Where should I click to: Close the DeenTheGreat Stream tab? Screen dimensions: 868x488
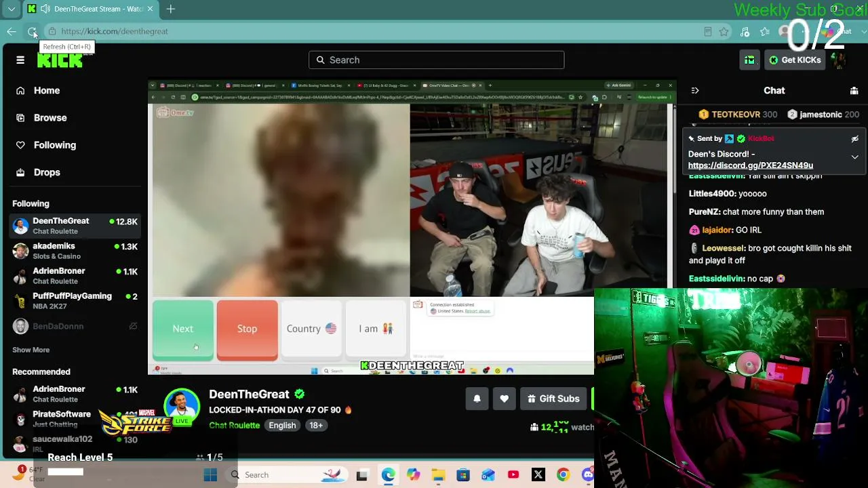pos(150,9)
